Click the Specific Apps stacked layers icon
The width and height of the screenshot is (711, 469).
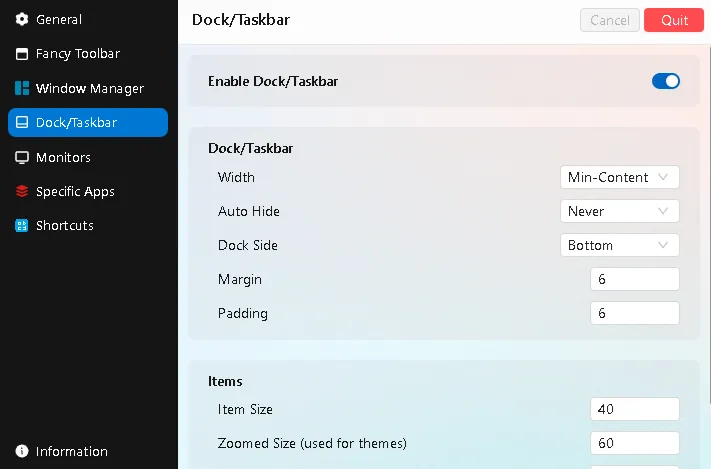pyautogui.click(x=22, y=191)
